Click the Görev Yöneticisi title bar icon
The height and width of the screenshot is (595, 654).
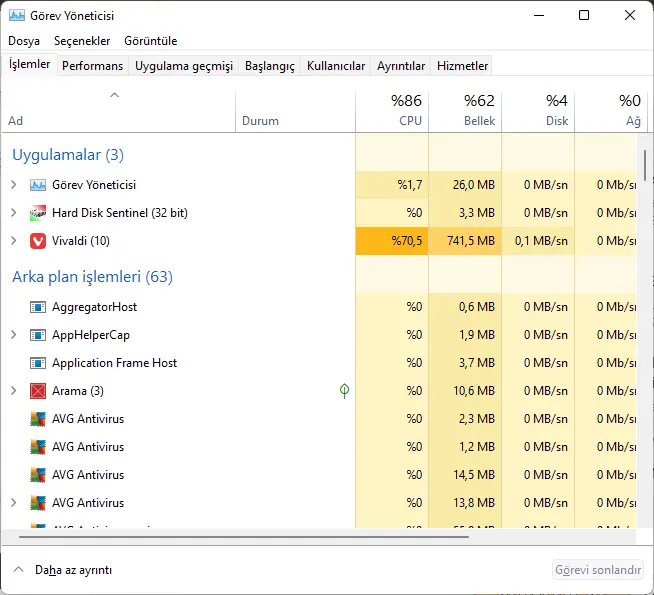pos(17,15)
